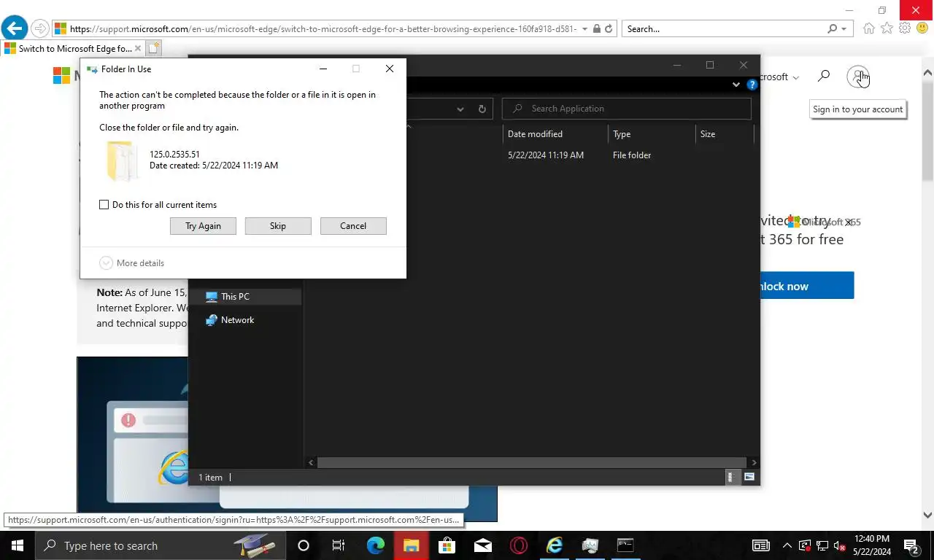Open Command Prompt on the taskbar
This screenshot has height=560, width=934.
625,545
